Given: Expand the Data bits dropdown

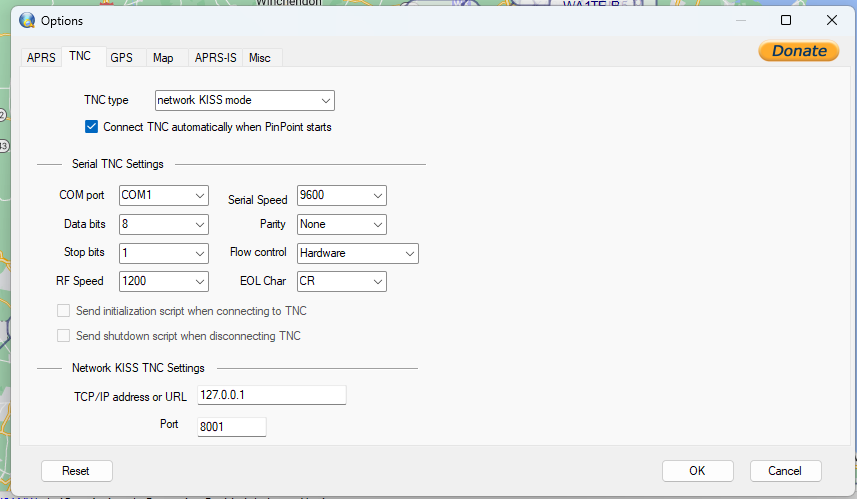Looking at the screenshot, I should [x=163, y=224].
